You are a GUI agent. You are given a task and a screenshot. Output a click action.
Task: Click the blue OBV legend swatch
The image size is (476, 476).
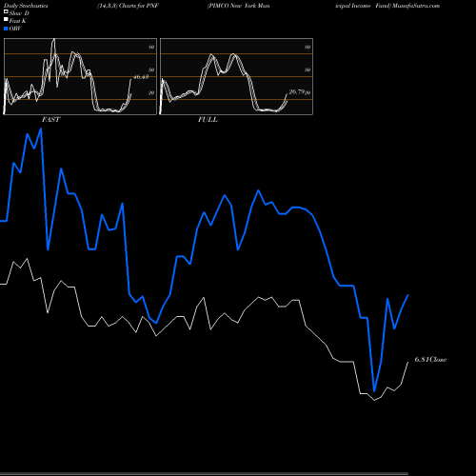pos(6,29)
